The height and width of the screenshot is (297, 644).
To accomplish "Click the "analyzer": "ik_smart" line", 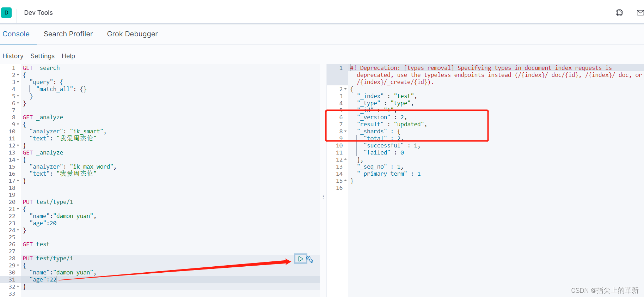I will point(68,131).
